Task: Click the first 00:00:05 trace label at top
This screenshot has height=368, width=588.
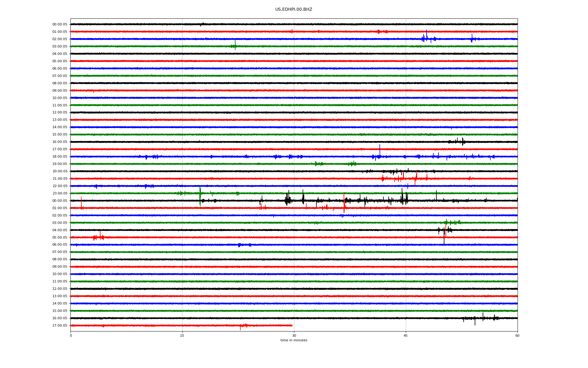Action: point(60,25)
